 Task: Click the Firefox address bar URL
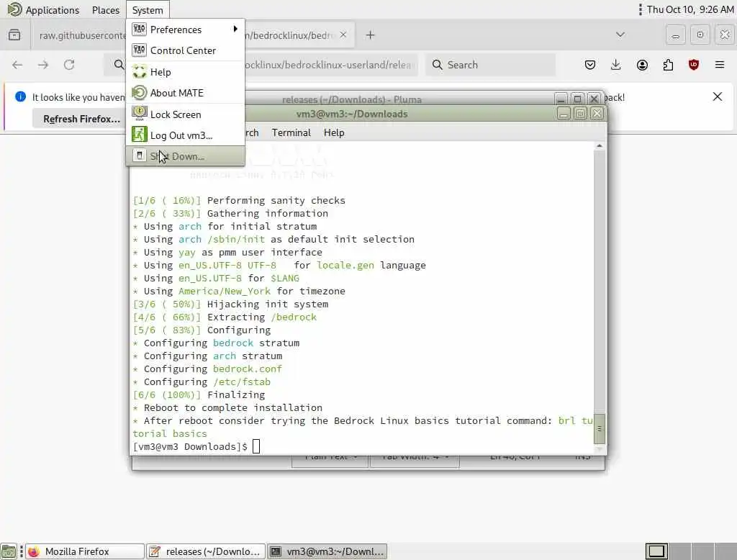click(x=329, y=65)
